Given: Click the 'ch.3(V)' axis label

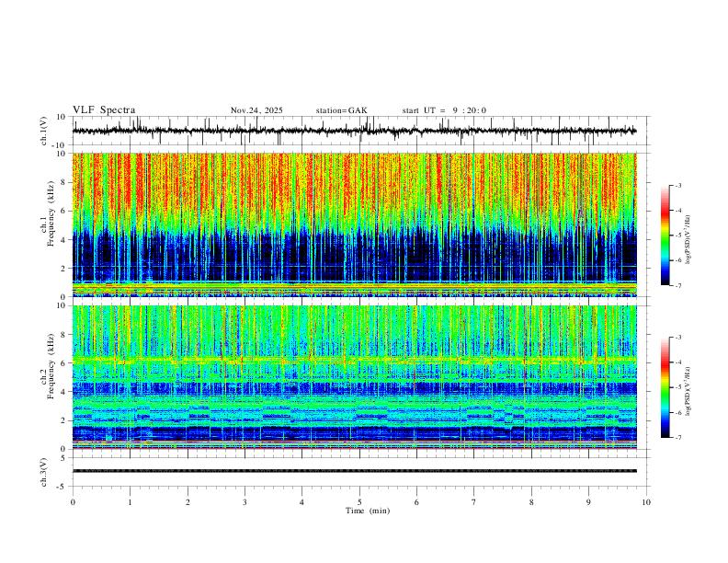Looking at the screenshot, I should point(44,472).
